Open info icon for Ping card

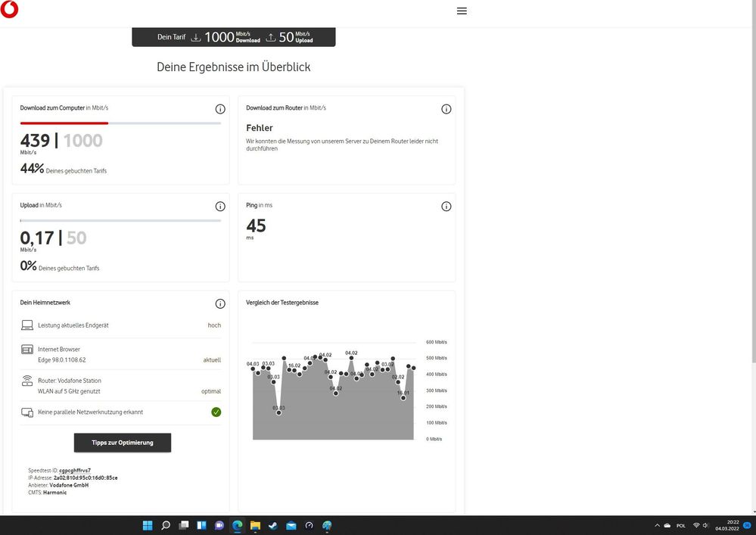(x=446, y=207)
